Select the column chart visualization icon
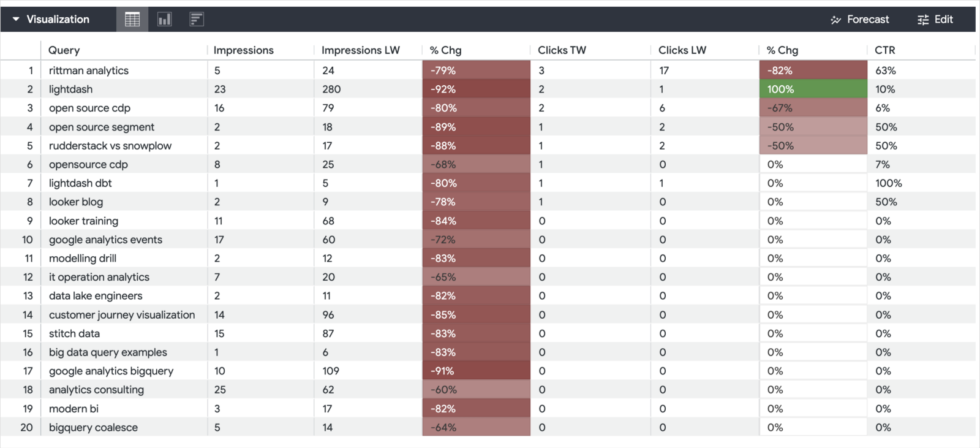 [x=164, y=20]
